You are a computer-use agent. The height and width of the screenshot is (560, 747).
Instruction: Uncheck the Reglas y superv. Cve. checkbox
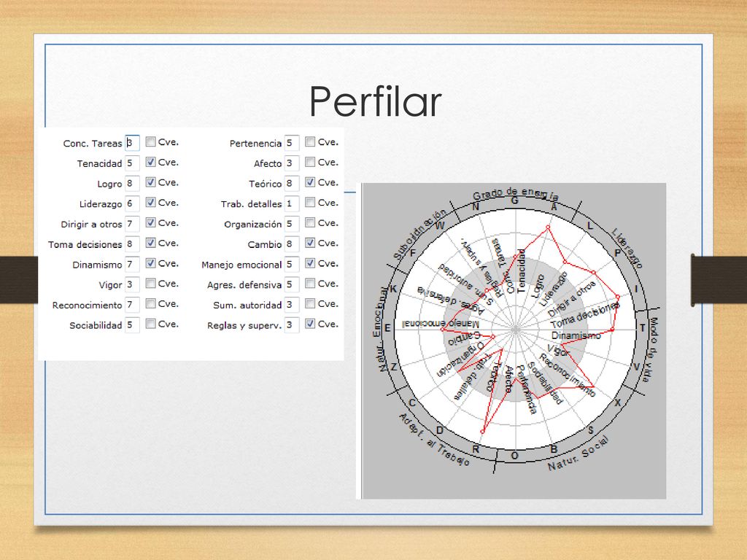[310, 324]
